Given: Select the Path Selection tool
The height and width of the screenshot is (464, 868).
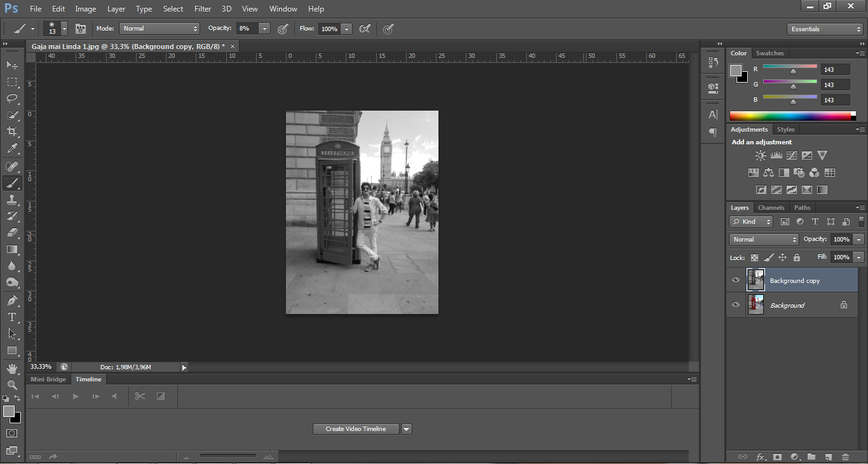Looking at the screenshot, I should pos(12,334).
